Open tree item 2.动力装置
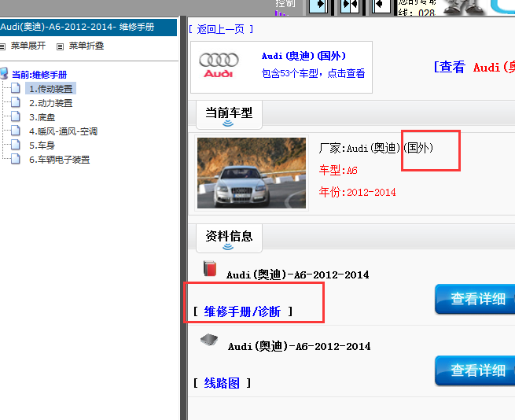 [x=51, y=103]
